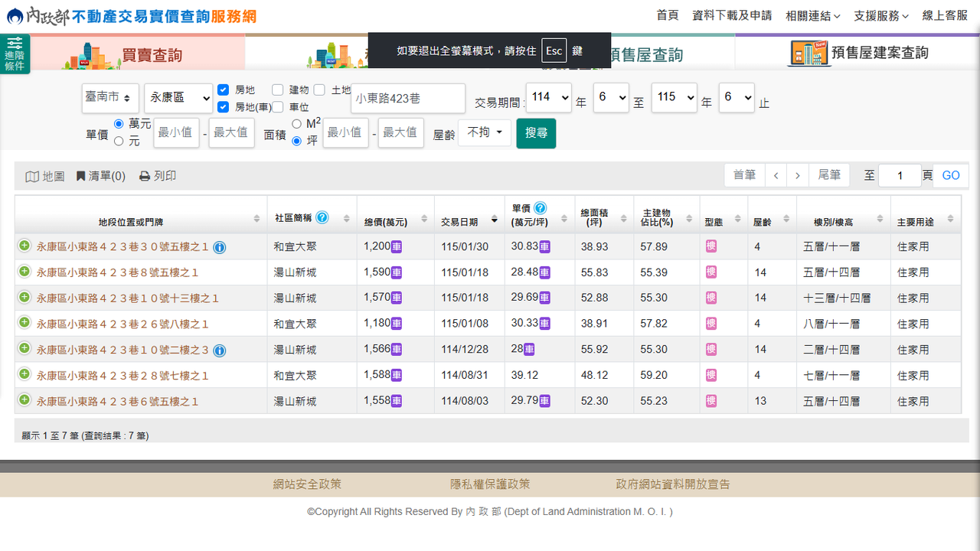Open the 政府網站資料開放宣告 footer link
980x551 pixels.
pos(673,484)
